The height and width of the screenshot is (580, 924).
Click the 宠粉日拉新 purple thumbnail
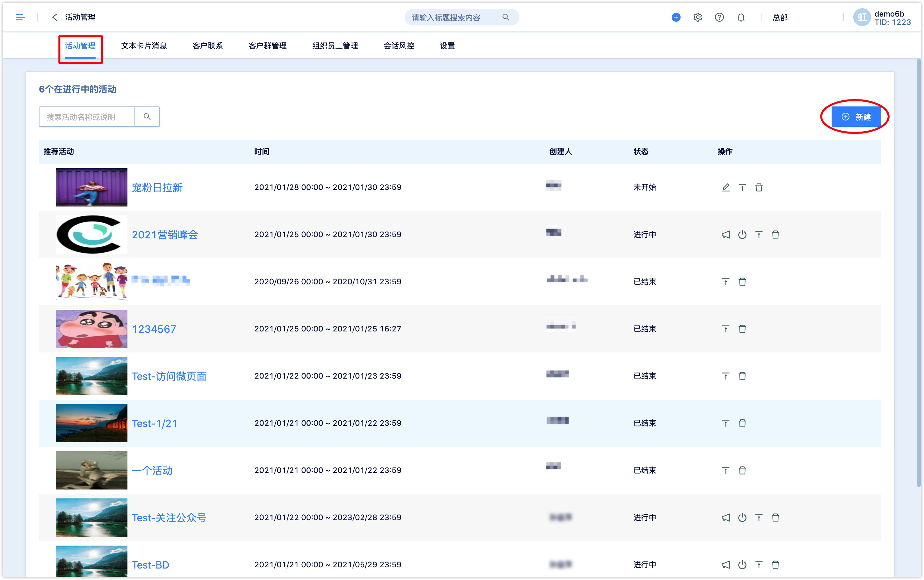(x=91, y=188)
